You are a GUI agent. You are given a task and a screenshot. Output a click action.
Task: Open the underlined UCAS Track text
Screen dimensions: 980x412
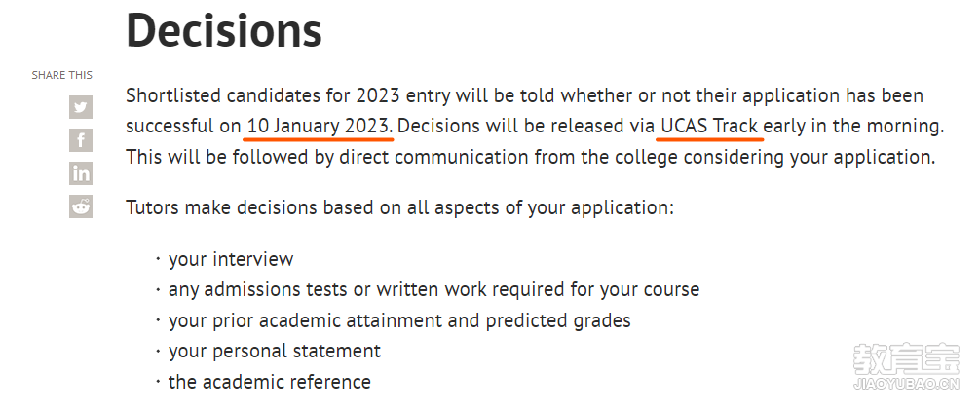coord(709,127)
